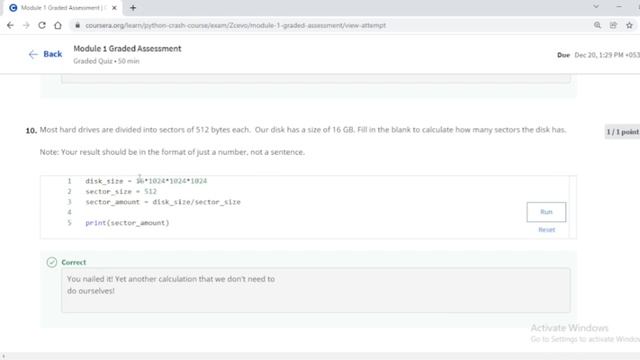Minimize the browser window
This screenshot has width=640, height=360.
click(x=619, y=7)
